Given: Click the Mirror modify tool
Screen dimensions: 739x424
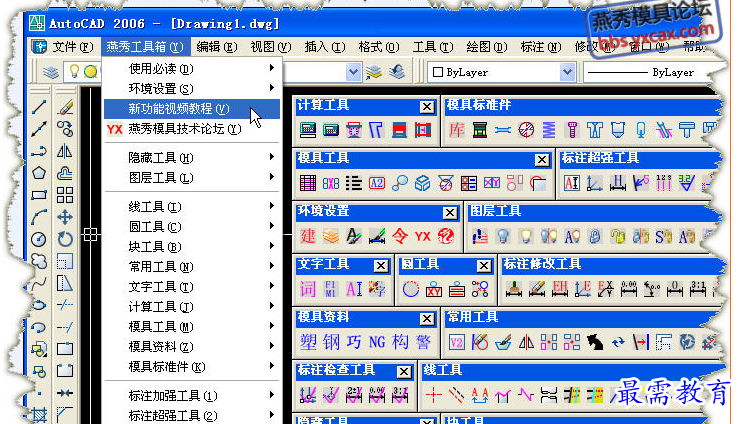Looking at the screenshot, I should coord(65,151).
